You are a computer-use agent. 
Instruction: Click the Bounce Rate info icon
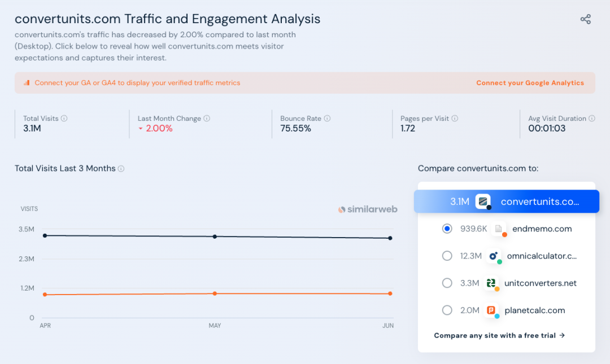coord(327,119)
